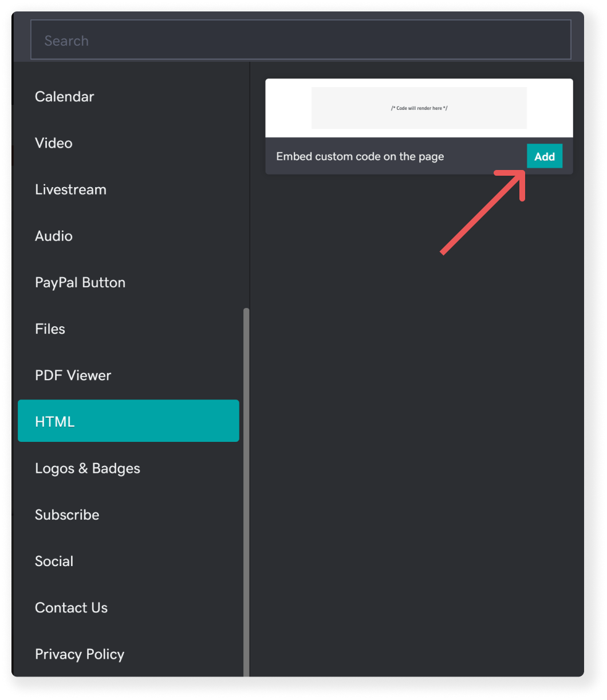The height and width of the screenshot is (700, 607).
Task: Select the Contact Us block category
Action: 71,607
